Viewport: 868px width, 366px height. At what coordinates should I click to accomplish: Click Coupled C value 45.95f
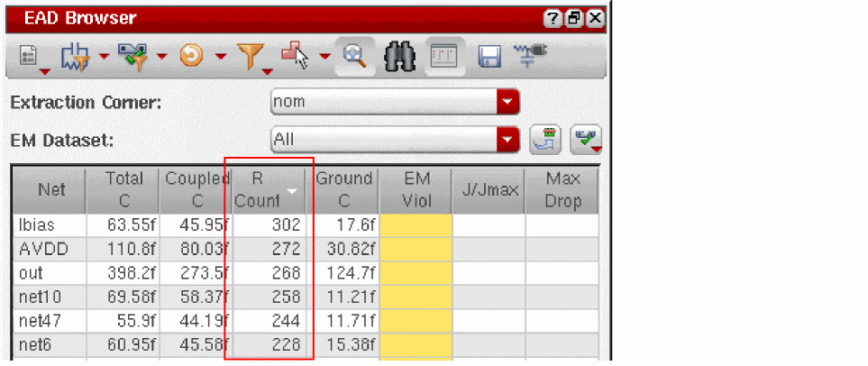(204, 225)
